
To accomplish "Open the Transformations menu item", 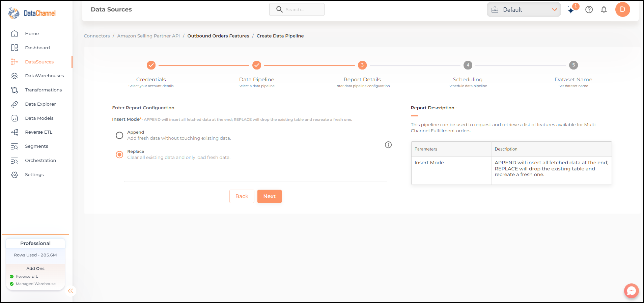I will [44, 90].
